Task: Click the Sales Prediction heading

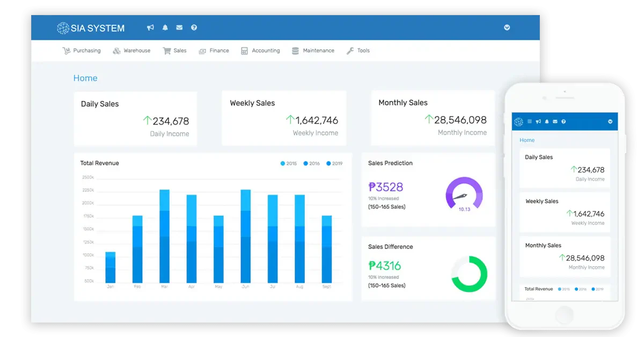Action: 390,163
